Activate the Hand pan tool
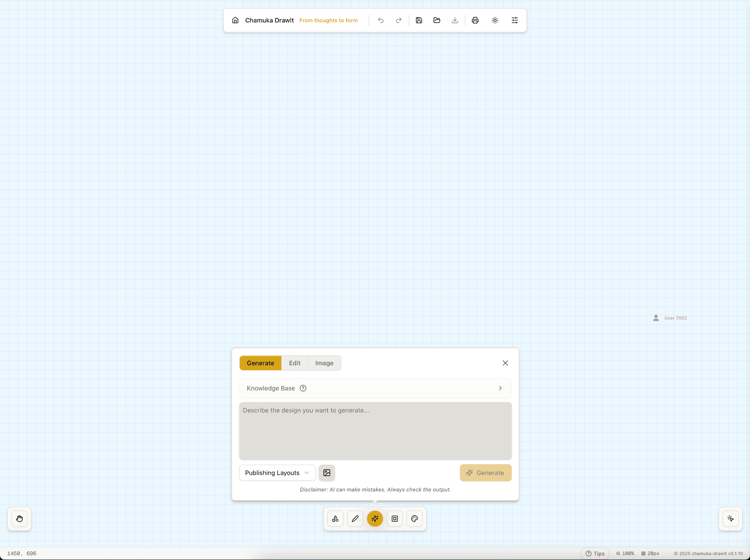Image resolution: width=750 pixels, height=560 pixels. tap(18, 519)
